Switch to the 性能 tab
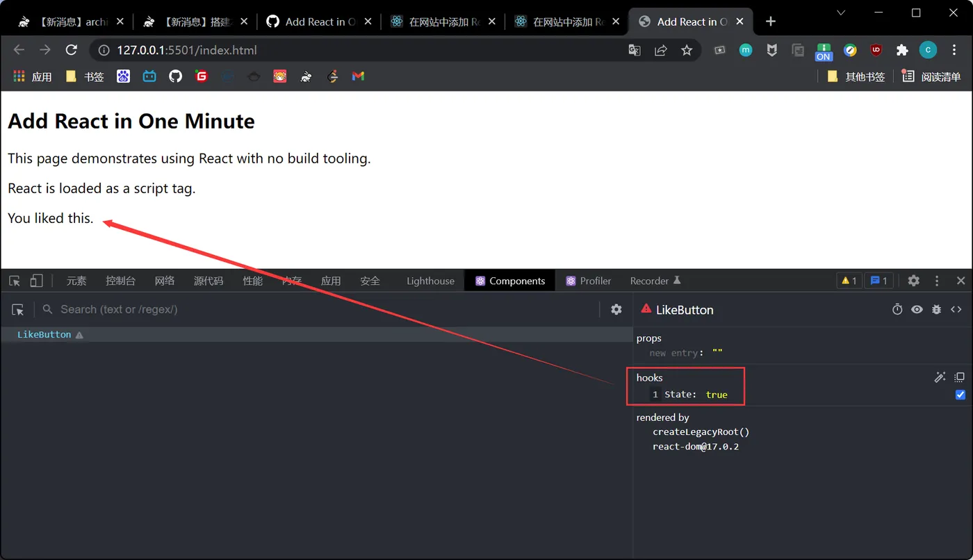Image resolution: width=973 pixels, height=560 pixels. click(253, 281)
